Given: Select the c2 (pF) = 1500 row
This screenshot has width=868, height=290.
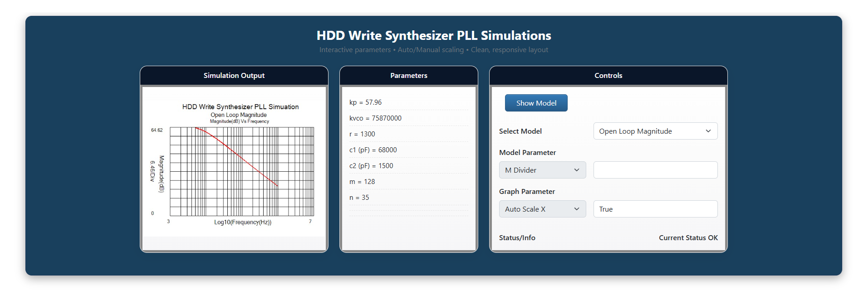Looking at the screenshot, I should coord(408,166).
